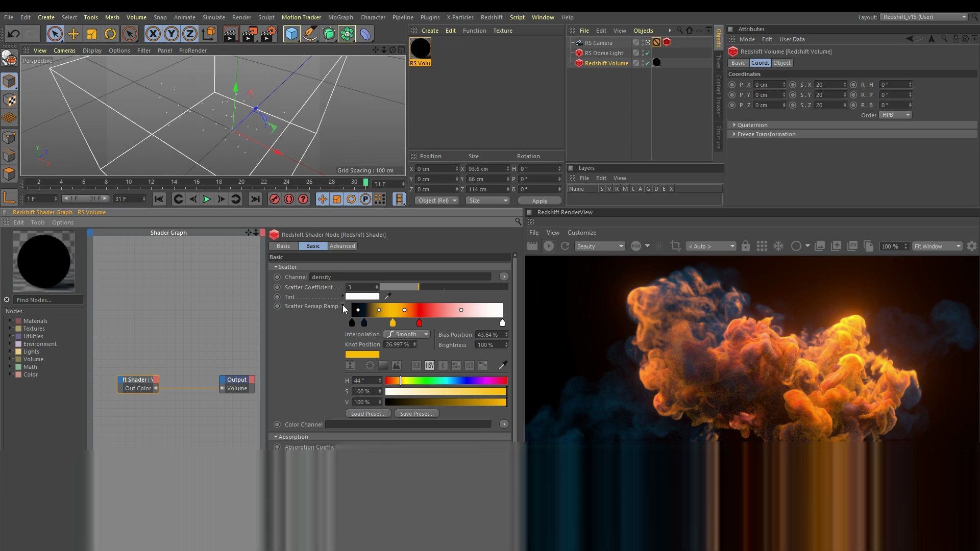Screen dimensions: 980x551
Task: Toggle the enable checkmark on Redshift Volume
Action: pos(647,63)
